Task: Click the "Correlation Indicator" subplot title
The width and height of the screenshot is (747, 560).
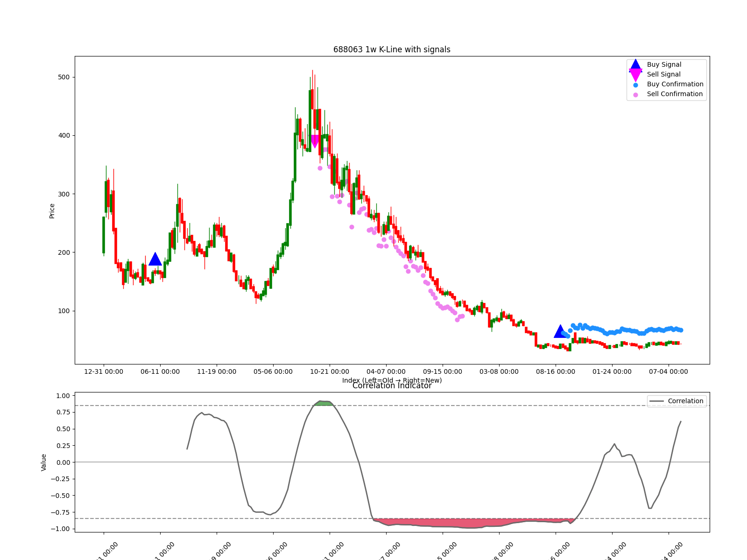Action: 392,386
